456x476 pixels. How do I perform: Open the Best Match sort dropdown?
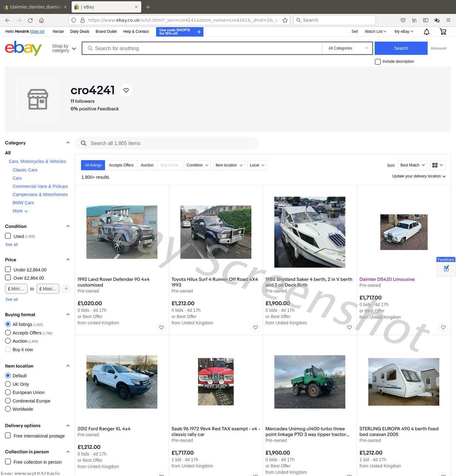[412, 165]
